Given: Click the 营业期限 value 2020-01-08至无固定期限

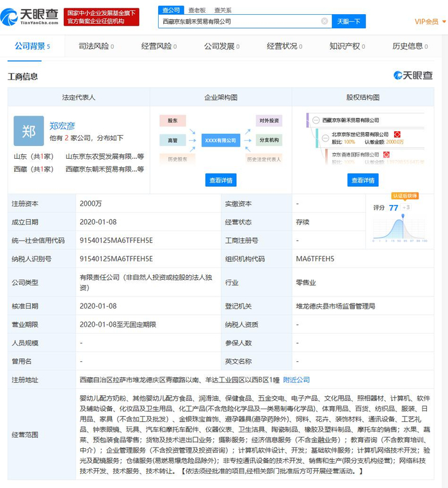Looking at the screenshot, I should (x=118, y=324).
